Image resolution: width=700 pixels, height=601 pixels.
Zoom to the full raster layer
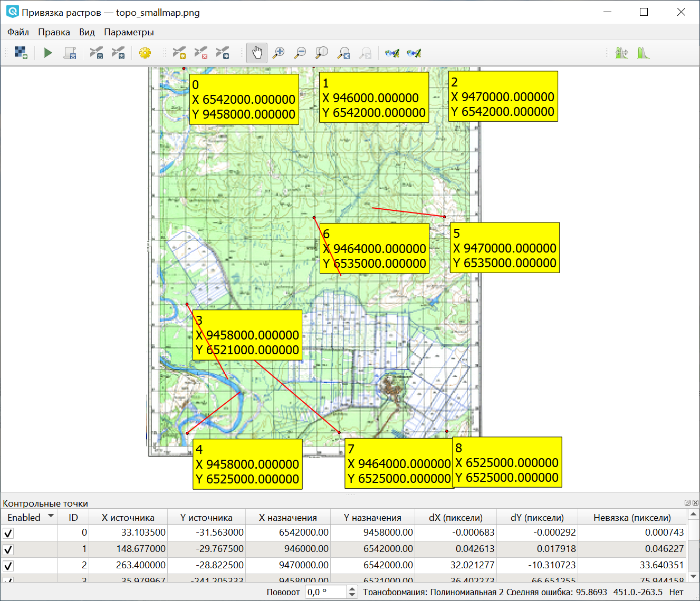[322, 53]
